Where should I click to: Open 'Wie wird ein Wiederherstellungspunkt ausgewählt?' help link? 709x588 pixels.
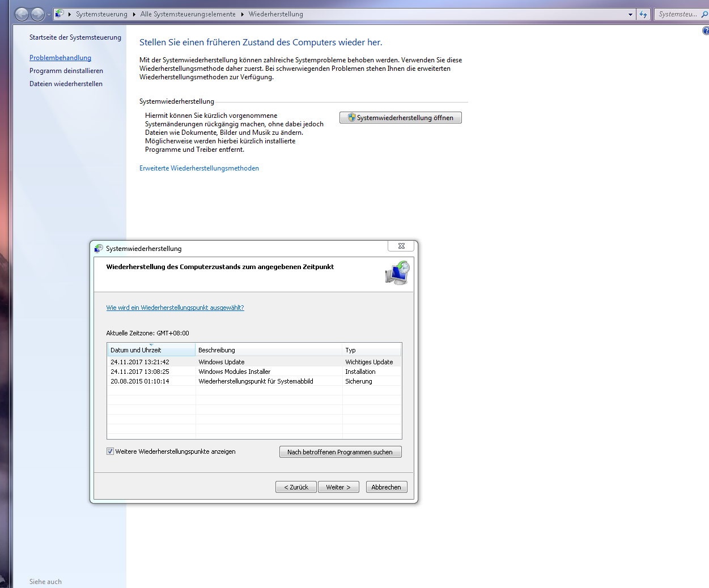(175, 308)
